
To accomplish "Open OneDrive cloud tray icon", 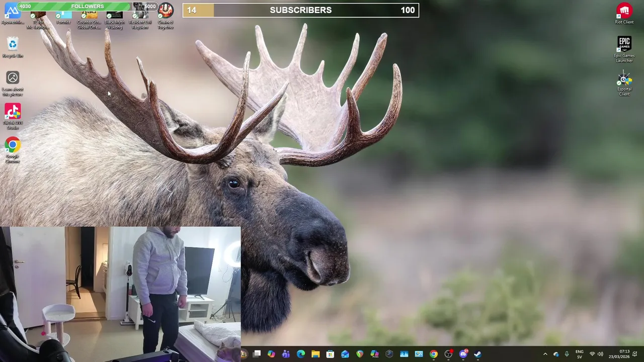I will 556,354.
